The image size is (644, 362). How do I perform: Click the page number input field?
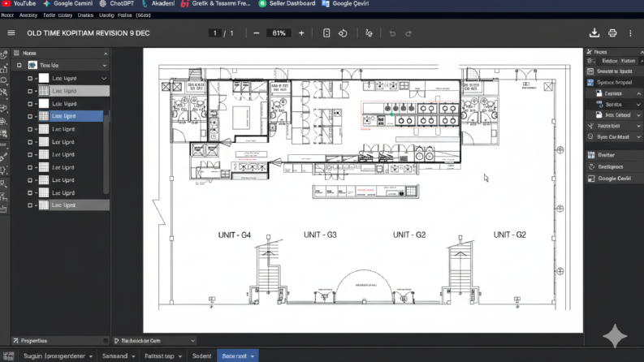pyautogui.click(x=215, y=33)
